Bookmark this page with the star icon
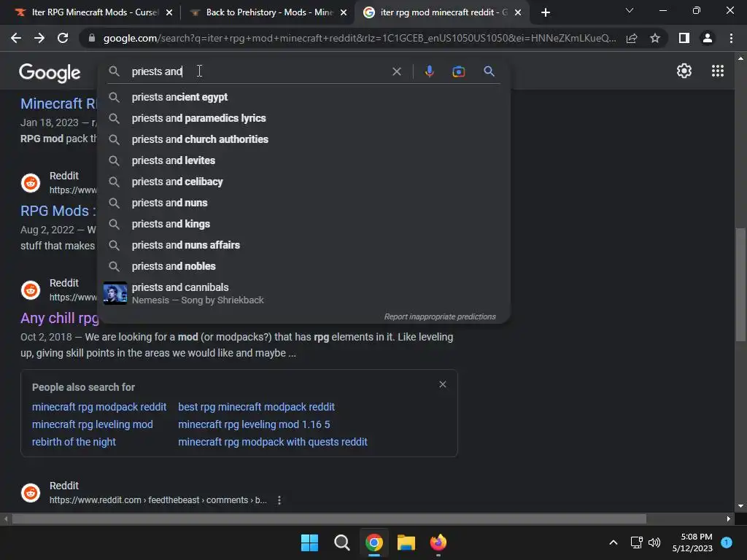Image resolution: width=747 pixels, height=560 pixels. (655, 38)
